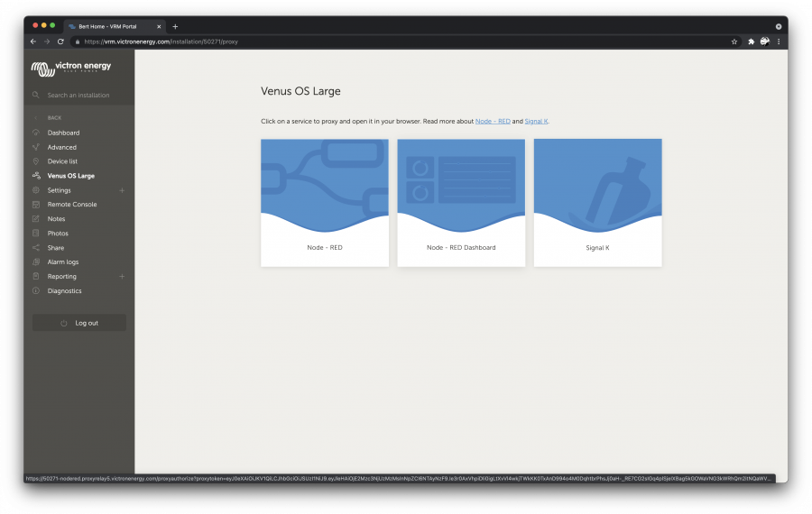Bookmark page with star icon

click(734, 41)
